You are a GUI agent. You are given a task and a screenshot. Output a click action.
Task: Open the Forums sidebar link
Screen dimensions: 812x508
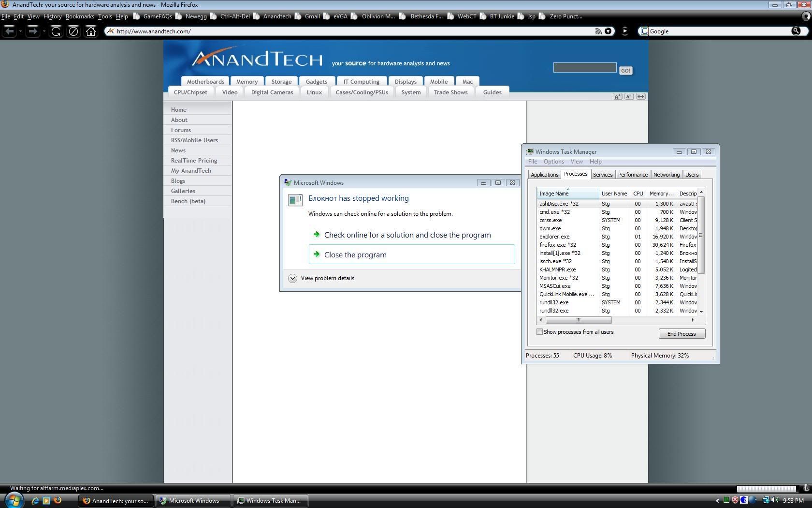tap(181, 130)
